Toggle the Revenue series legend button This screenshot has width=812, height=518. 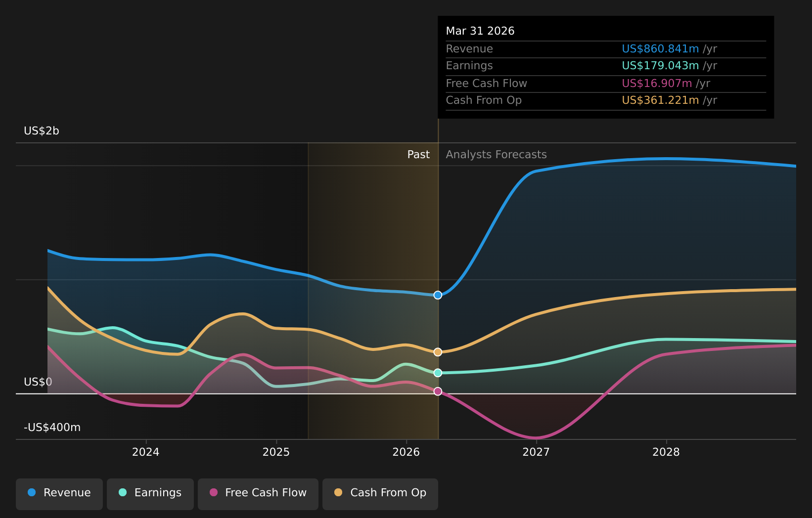coord(59,494)
